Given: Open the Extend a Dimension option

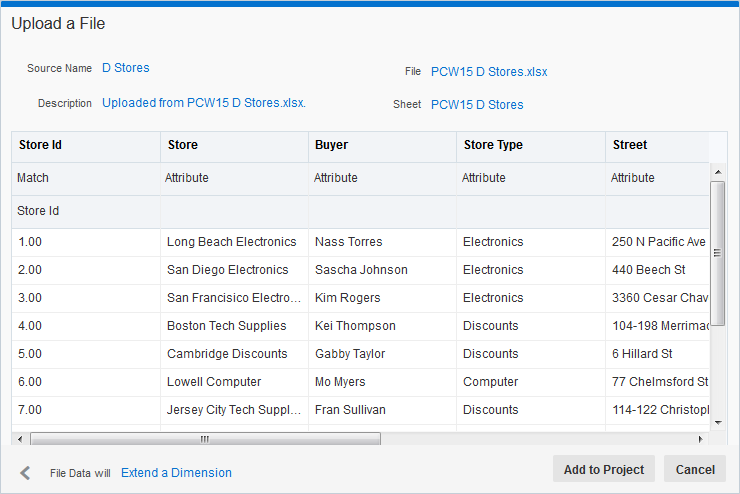Looking at the screenshot, I should tap(176, 473).
